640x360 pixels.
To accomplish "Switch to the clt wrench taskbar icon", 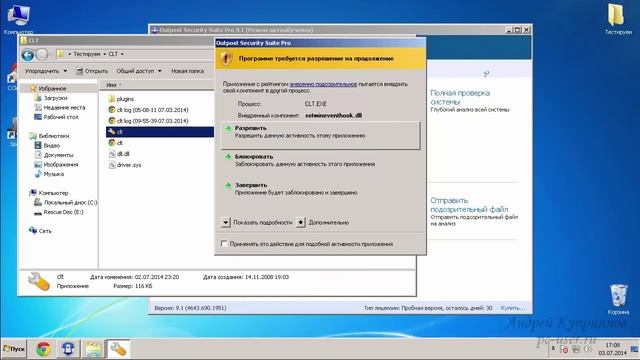I will [x=118, y=349].
